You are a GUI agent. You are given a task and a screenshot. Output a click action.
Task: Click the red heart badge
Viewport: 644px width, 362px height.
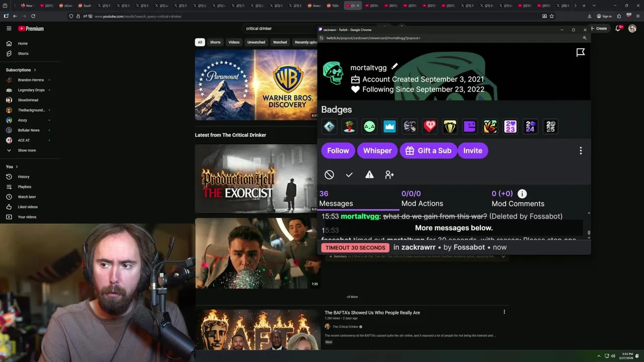(x=430, y=127)
